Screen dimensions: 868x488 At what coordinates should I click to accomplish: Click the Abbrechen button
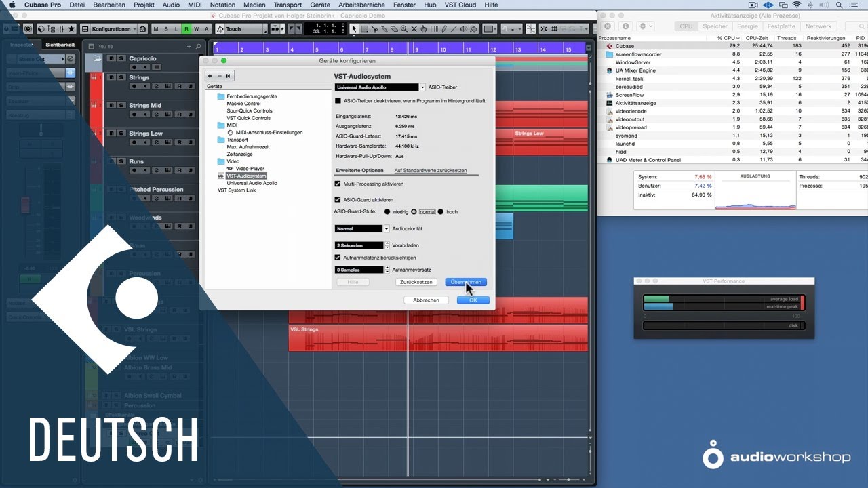click(426, 300)
